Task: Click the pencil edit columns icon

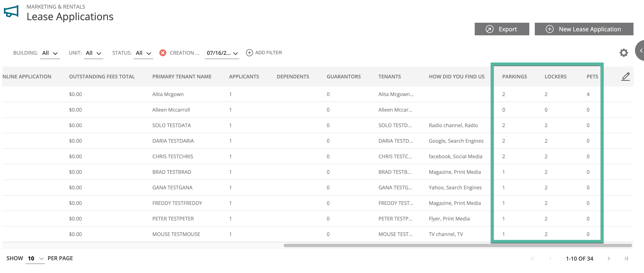Action: [626, 76]
